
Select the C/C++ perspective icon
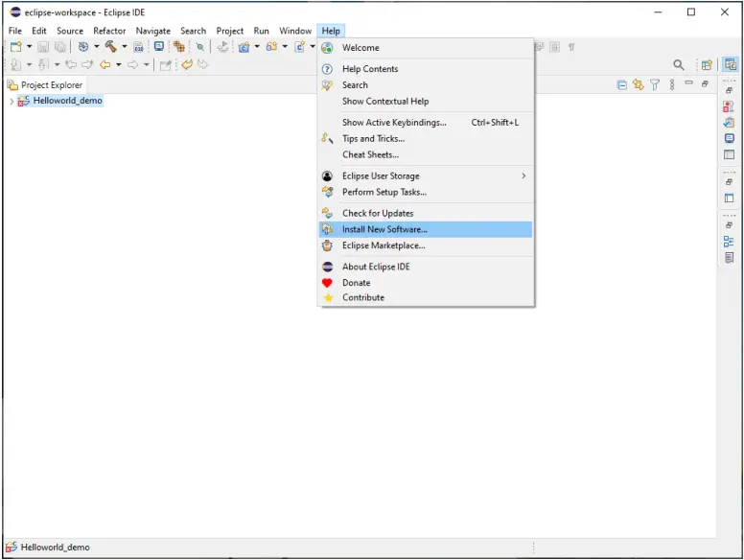(x=731, y=64)
